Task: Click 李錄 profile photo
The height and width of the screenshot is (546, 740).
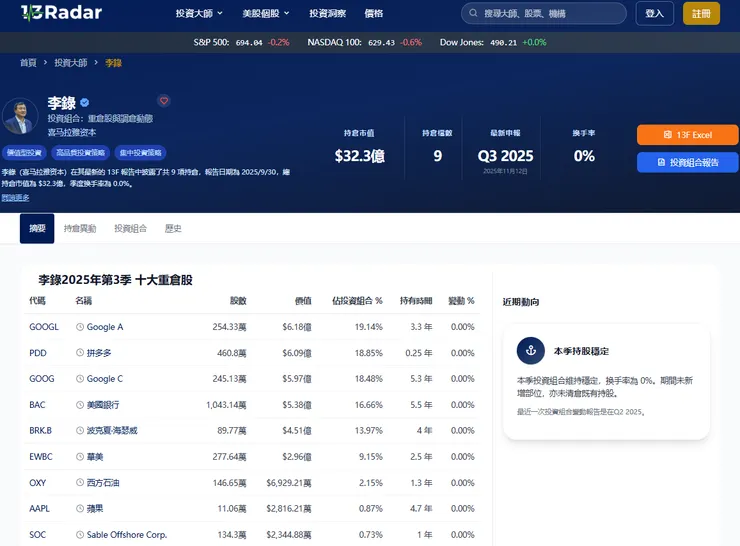Action: 20,116
